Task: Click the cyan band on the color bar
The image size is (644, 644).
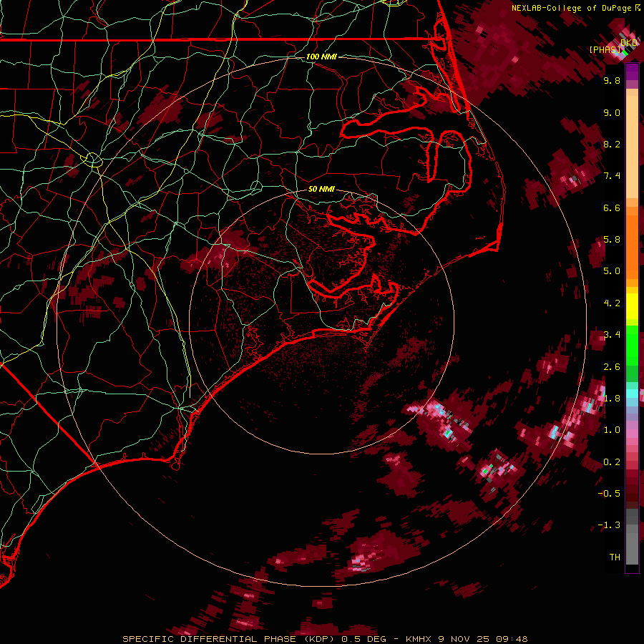Action: pos(632,394)
